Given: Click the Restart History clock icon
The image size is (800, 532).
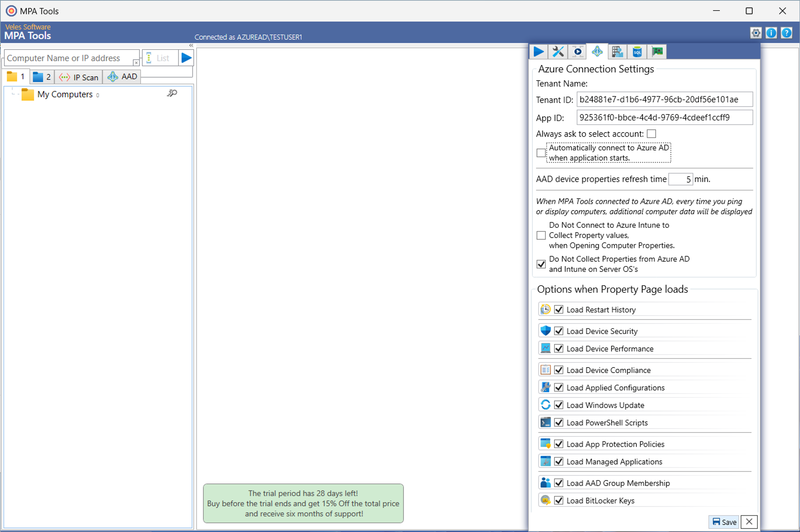Looking at the screenshot, I should coord(545,310).
